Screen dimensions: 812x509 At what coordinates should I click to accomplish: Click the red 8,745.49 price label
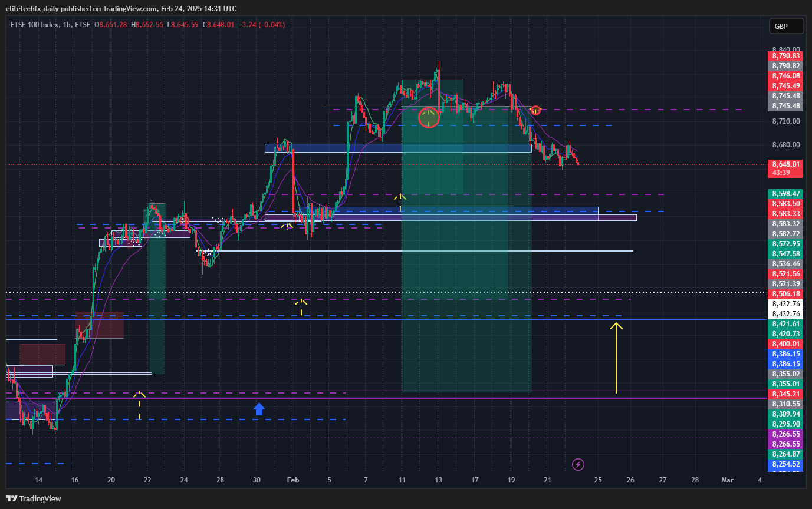pos(785,86)
